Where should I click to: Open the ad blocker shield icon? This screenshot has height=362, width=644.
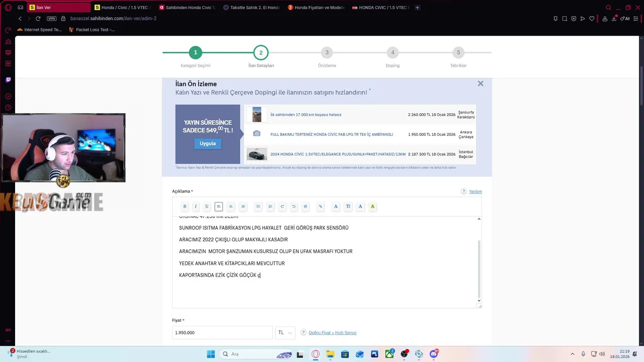[x=574, y=19]
